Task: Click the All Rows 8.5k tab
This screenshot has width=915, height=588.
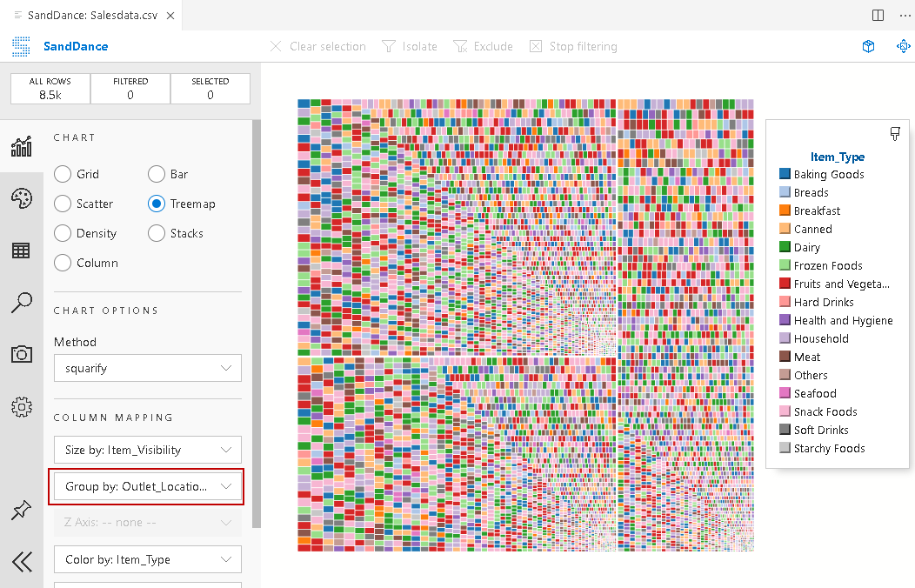Action: (50, 89)
